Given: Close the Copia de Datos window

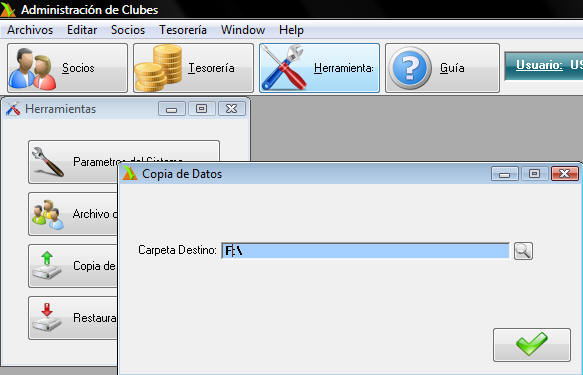Looking at the screenshot, I should pyautogui.click(x=564, y=174).
